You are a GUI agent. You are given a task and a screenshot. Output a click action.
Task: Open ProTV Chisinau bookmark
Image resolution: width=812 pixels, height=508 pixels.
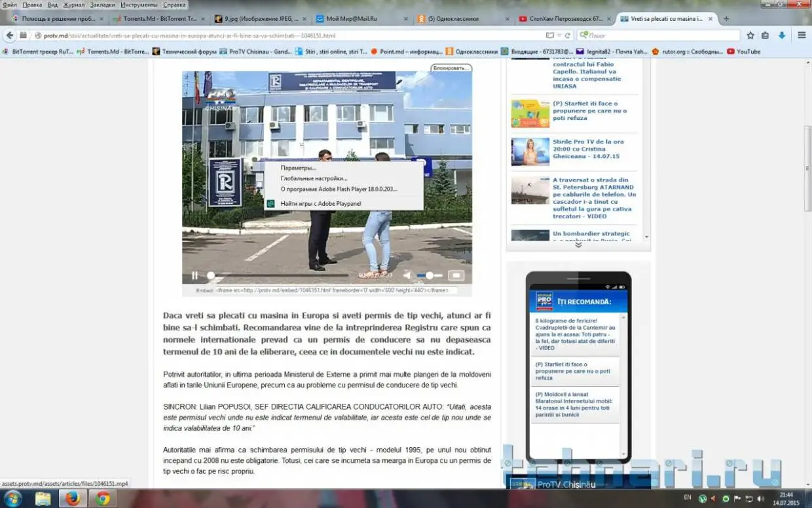click(x=256, y=51)
